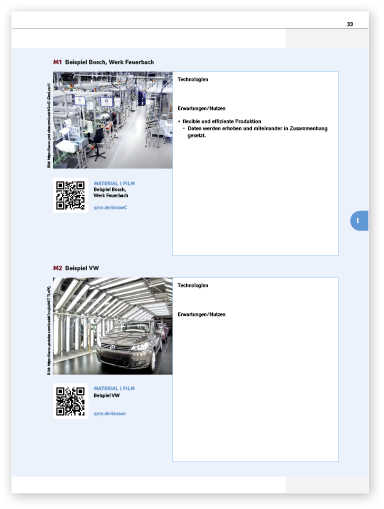The width and height of the screenshot is (384, 509).
Task: Click the bullet 'flexible und effiziente Produktion'
Action: click(x=222, y=121)
